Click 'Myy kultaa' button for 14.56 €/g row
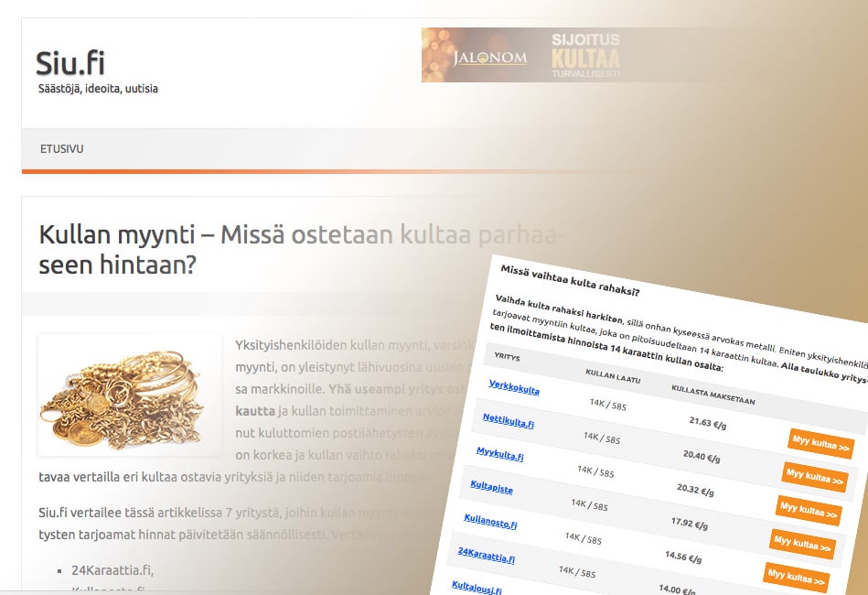The height and width of the screenshot is (595, 868). pyautogui.click(x=796, y=578)
